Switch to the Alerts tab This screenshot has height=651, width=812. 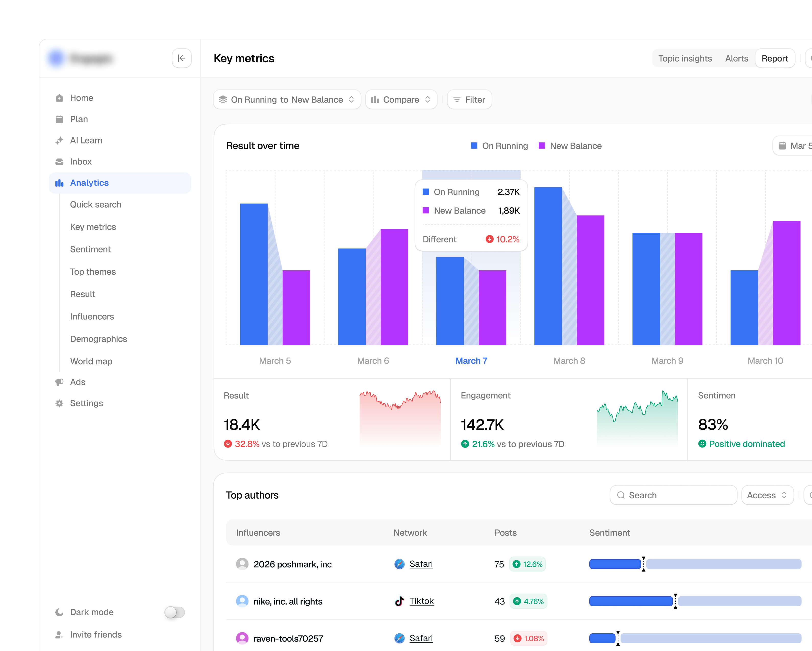tap(737, 58)
